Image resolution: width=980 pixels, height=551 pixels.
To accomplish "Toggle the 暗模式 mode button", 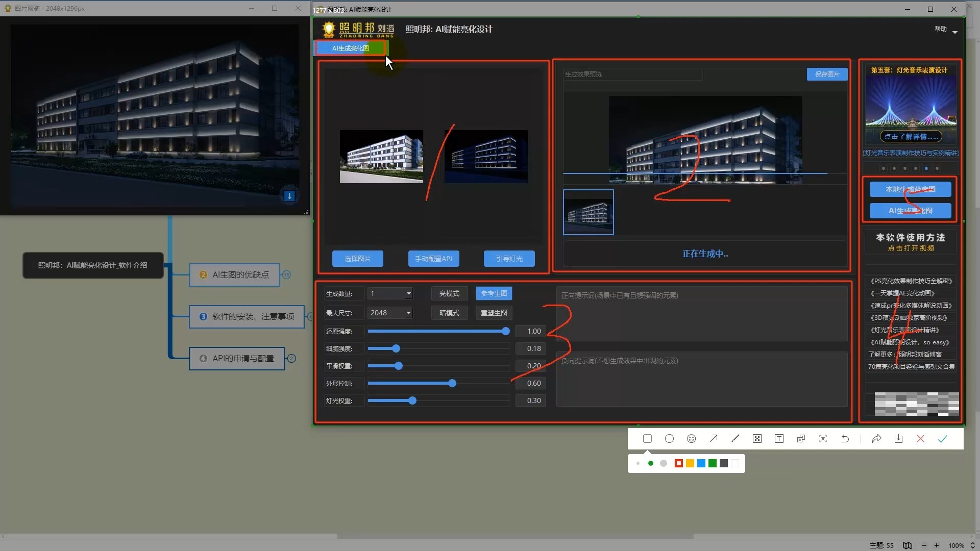I will point(449,313).
